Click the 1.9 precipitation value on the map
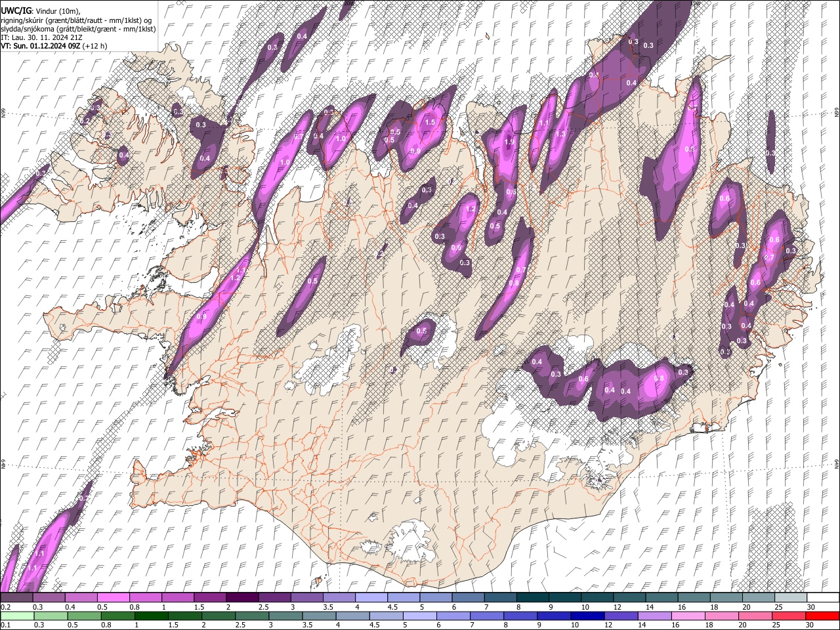This screenshot has height=630, width=840. coord(509,142)
